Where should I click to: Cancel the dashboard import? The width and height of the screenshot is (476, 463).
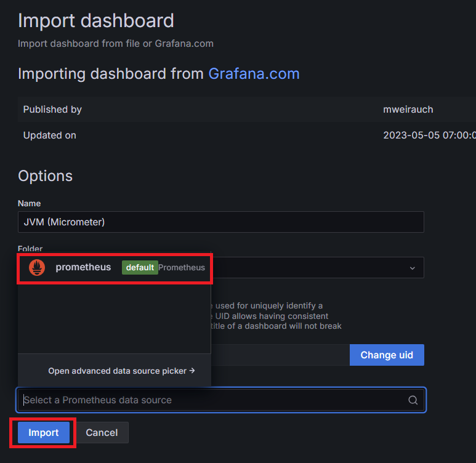pos(102,432)
